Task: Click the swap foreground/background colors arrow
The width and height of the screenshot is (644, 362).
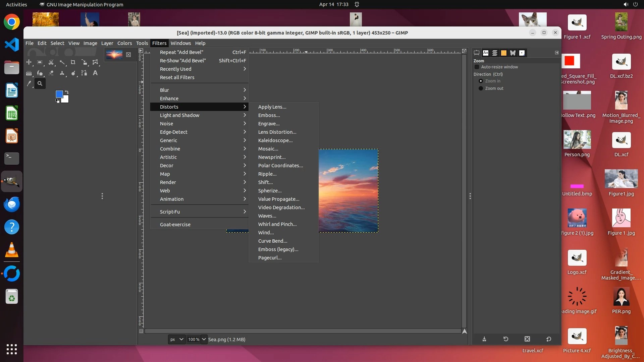Action: (x=67, y=92)
